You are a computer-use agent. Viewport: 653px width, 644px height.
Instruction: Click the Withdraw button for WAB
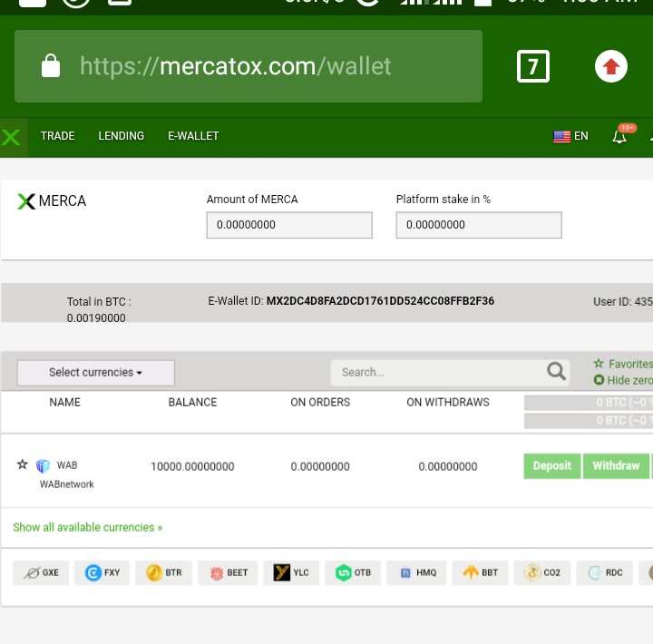pos(616,465)
